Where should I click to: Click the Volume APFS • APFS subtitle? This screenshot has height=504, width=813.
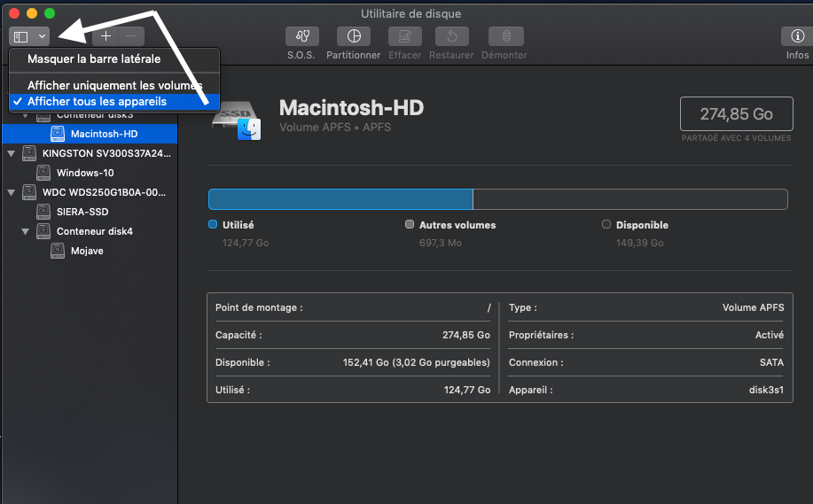335,128
